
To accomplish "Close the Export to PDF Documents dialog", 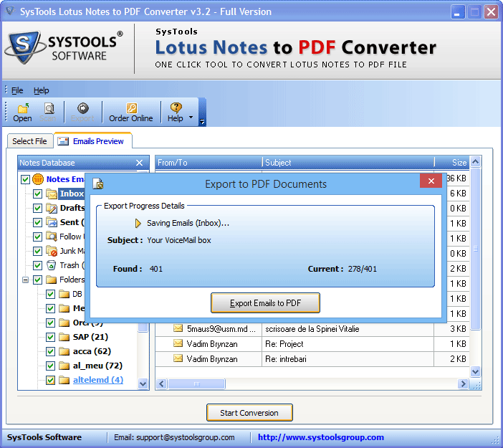I will click(x=431, y=181).
